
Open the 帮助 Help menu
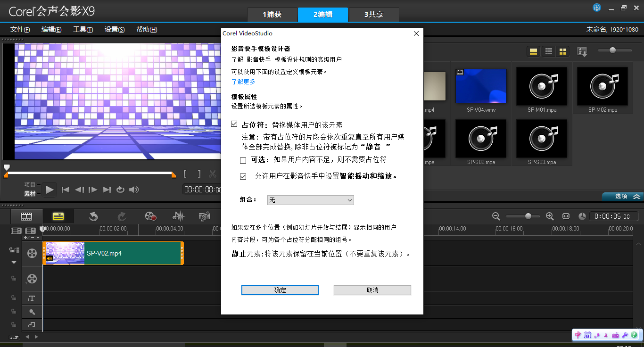pos(147,29)
